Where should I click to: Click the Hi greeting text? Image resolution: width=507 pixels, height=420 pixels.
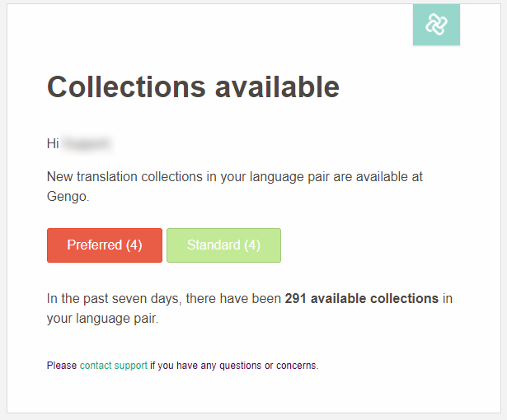coord(53,143)
